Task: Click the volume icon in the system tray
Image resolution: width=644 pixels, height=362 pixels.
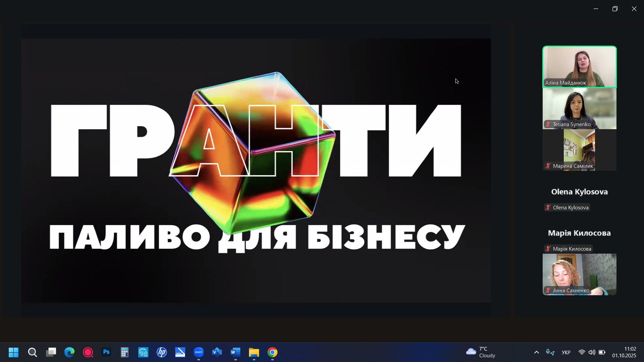Action: tap(592, 352)
